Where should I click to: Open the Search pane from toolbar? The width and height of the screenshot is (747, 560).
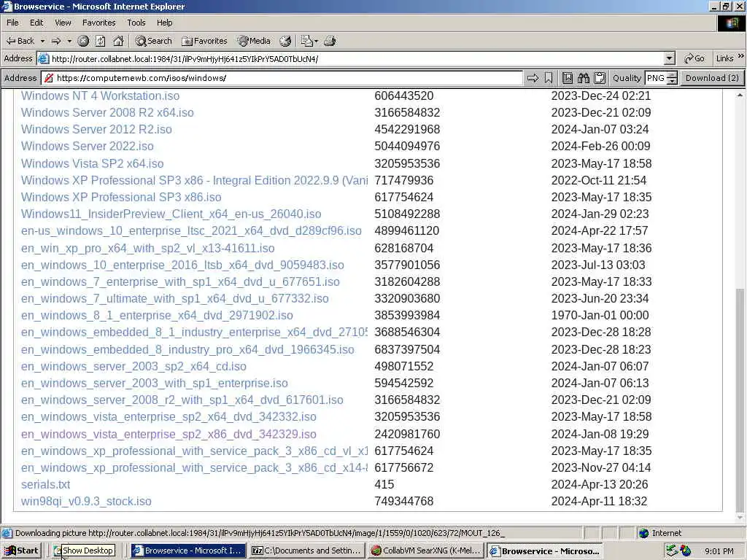pyautogui.click(x=153, y=41)
